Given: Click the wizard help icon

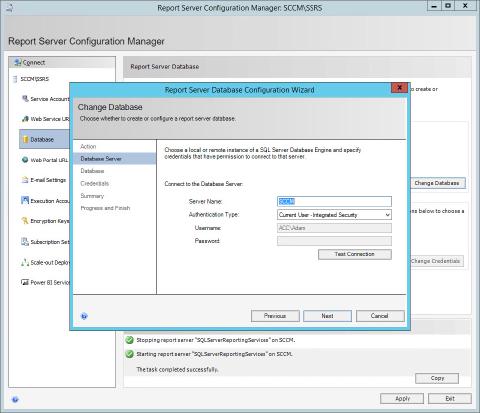Looking at the screenshot, I should click(84, 316).
